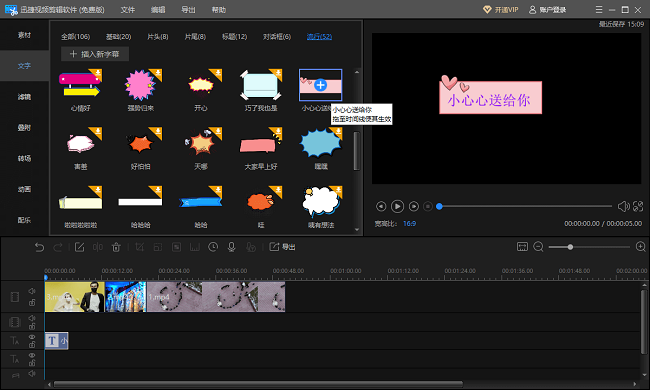The height and width of the screenshot is (390, 650).
Task: Click the fit-timeline-to-window icon
Action: (522, 247)
